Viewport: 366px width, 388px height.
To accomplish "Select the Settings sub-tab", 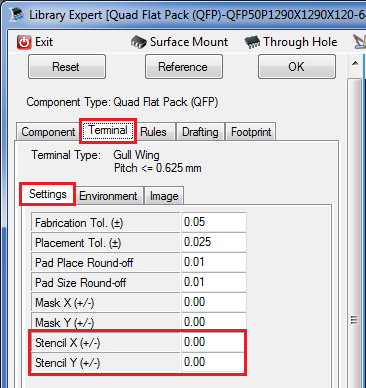I will pyautogui.click(x=48, y=194).
